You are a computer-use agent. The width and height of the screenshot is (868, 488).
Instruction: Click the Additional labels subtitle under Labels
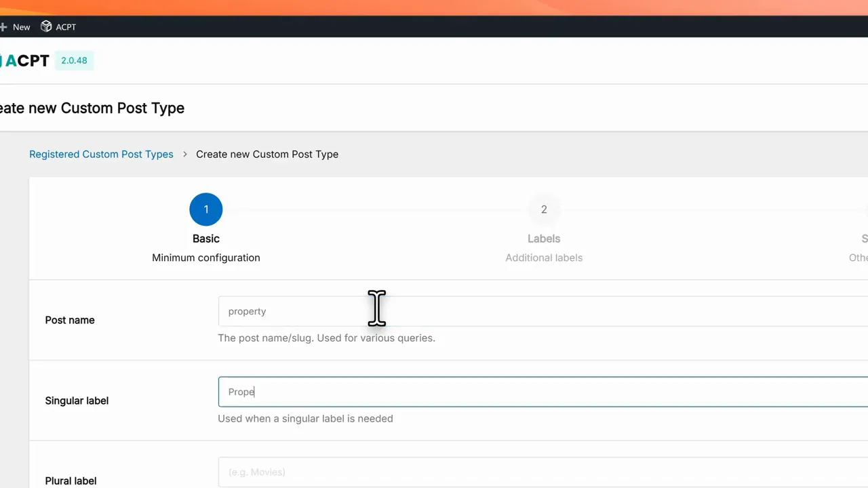(544, 258)
